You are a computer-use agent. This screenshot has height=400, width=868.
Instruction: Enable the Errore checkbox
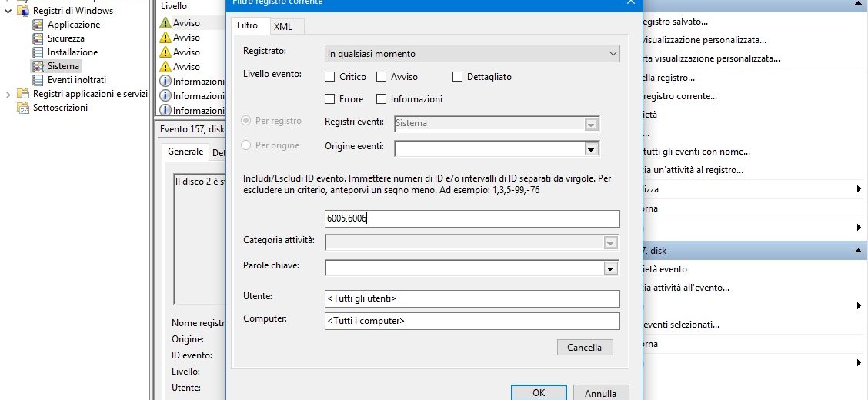click(330, 99)
